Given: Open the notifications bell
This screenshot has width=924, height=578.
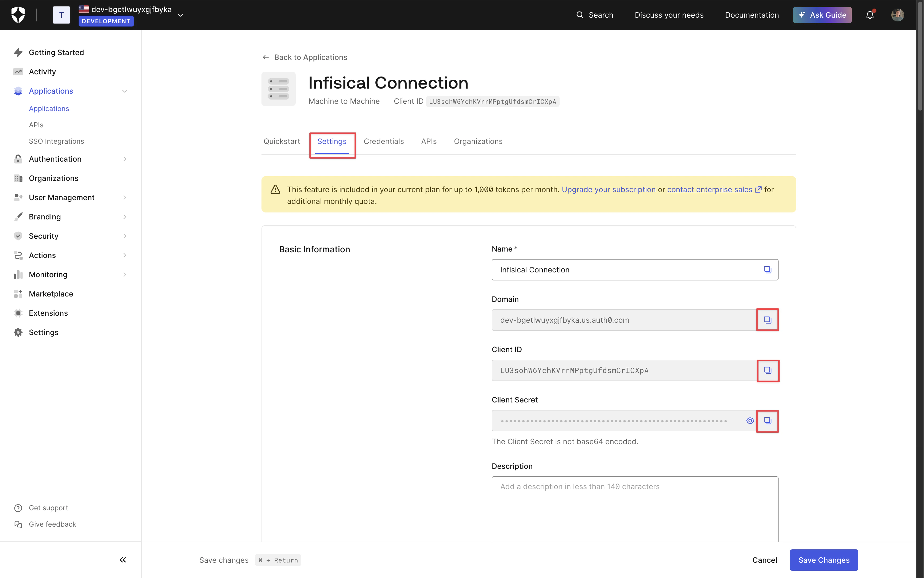Looking at the screenshot, I should coord(870,15).
